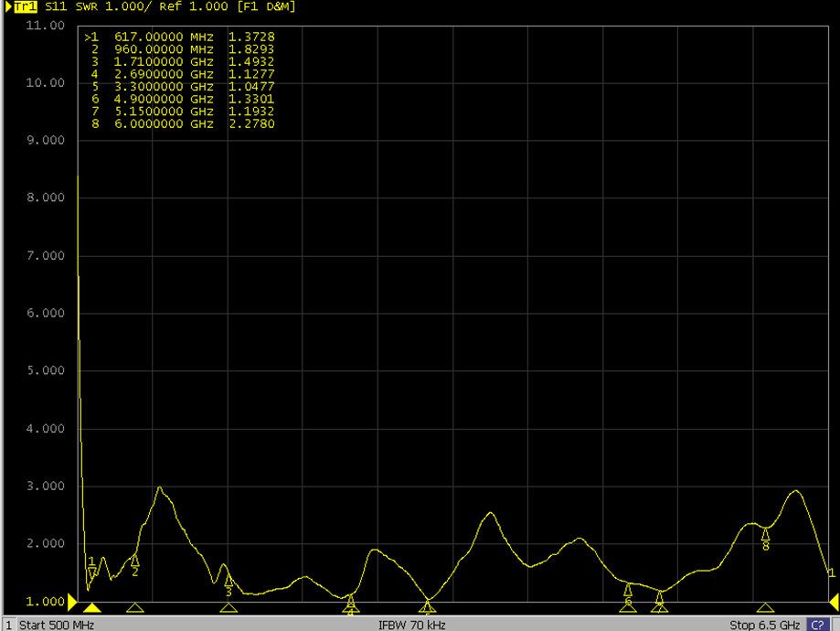Click marker 1 triangle on the trace
Screen dimensions: 840x631
tap(92, 573)
